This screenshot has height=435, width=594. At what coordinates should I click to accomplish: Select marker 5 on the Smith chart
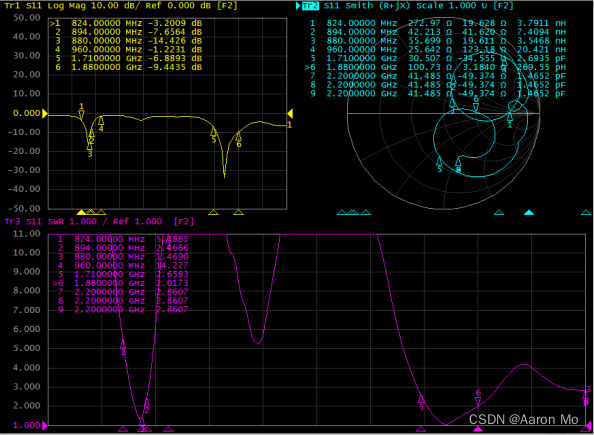click(x=439, y=165)
